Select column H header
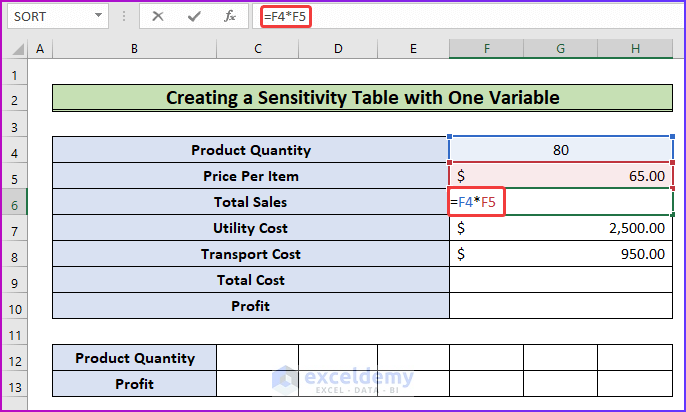Image resolution: width=686 pixels, height=412 pixels. click(x=635, y=49)
